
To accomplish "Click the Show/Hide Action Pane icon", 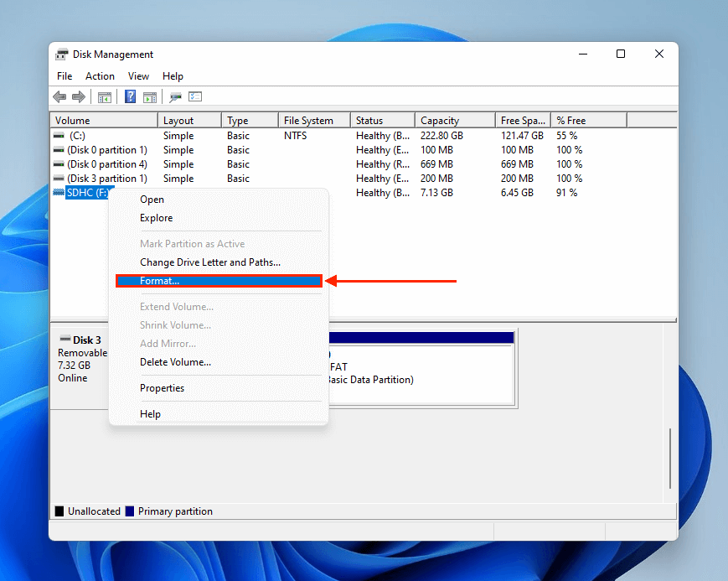I will pyautogui.click(x=150, y=97).
